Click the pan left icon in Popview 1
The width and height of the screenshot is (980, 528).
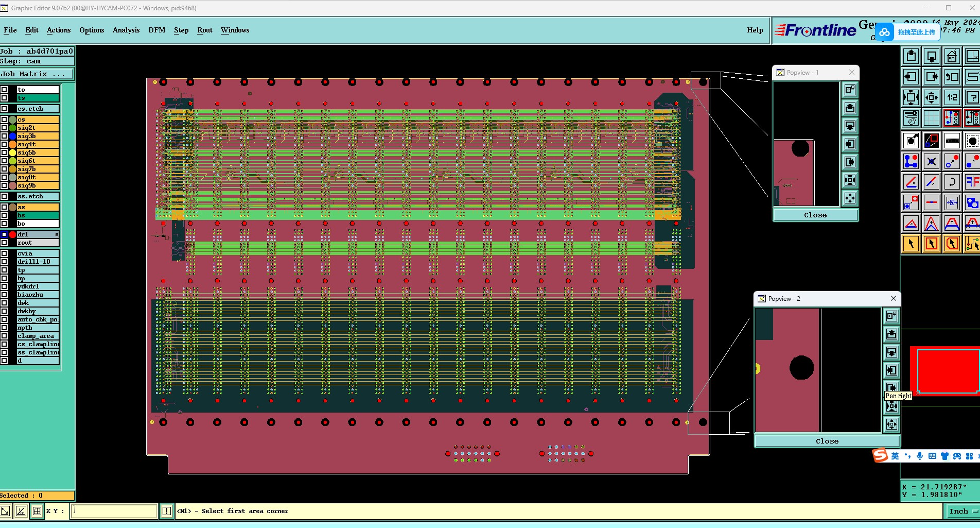tap(850, 144)
